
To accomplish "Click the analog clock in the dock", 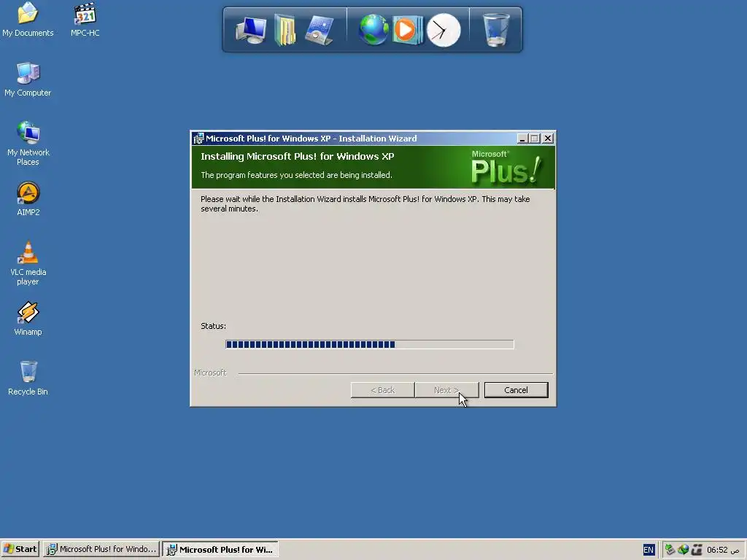I will 444,31.
